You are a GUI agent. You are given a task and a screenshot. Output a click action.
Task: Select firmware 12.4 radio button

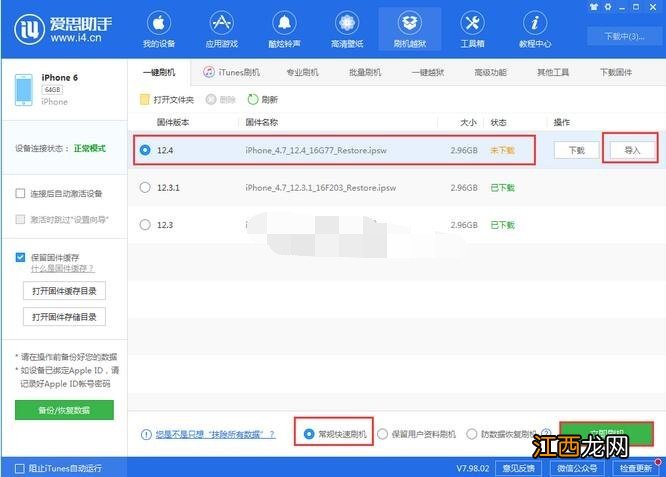click(145, 150)
